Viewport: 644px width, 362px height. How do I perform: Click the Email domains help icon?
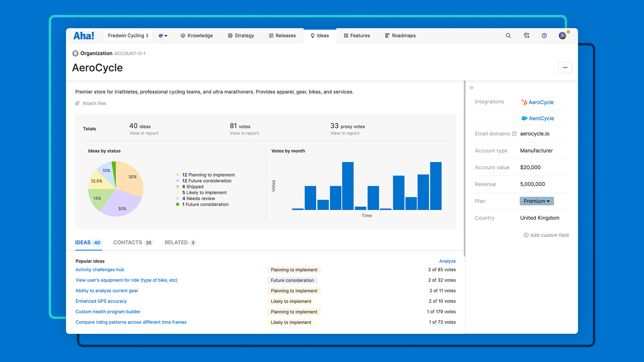click(514, 134)
